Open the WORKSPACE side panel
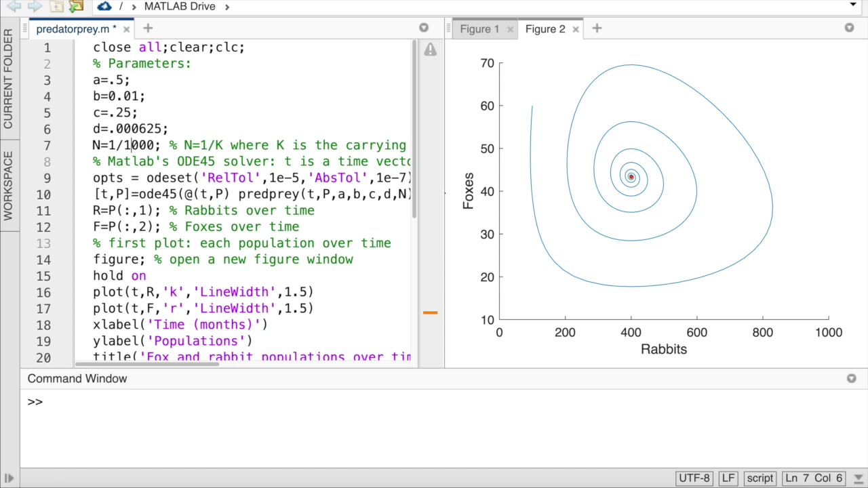 (8, 186)
